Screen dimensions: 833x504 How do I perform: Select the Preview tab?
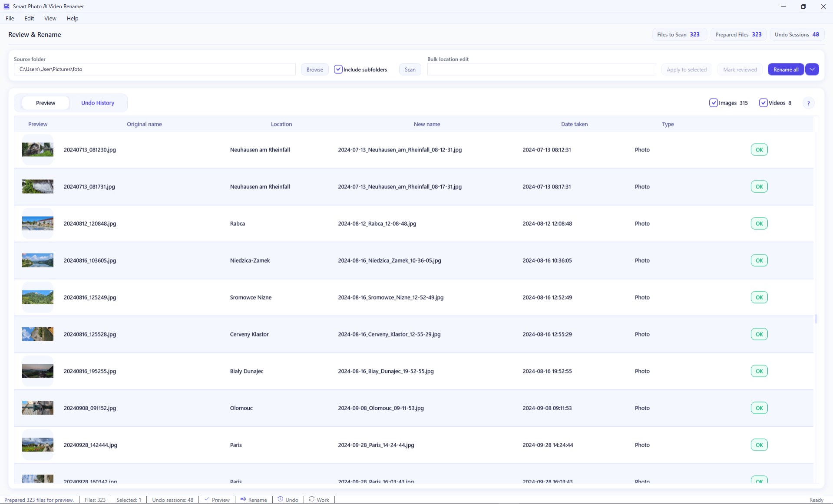point(46,103)
